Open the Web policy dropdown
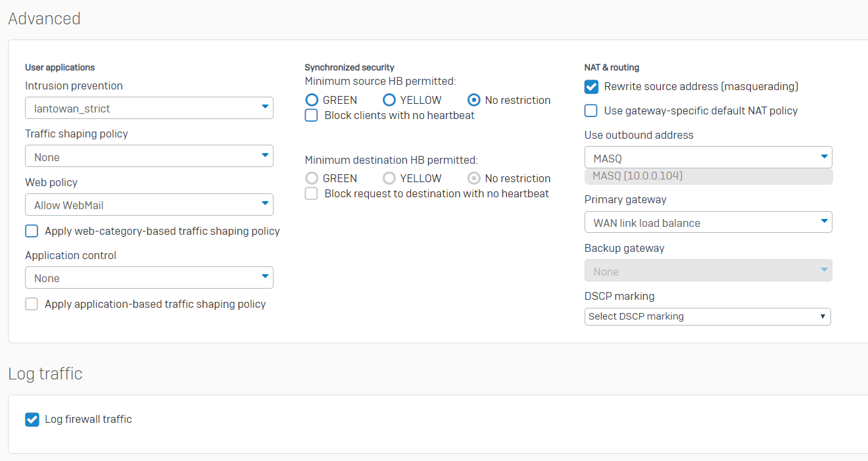This screenshot has width=868, height=461. (x=149, y=205)
